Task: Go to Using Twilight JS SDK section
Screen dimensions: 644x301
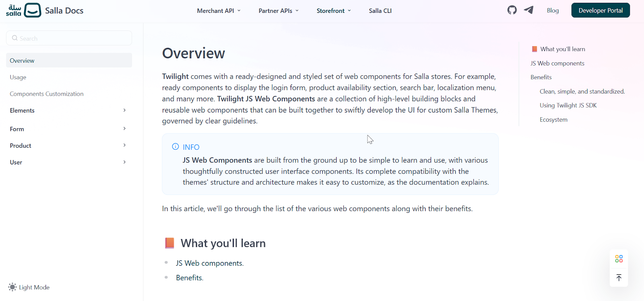Action: click(568, 105)
